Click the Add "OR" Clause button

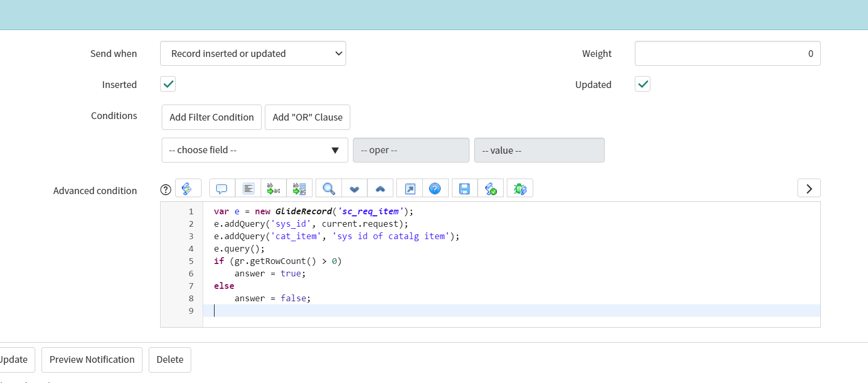pyautogui.click(x=307, y=117)
